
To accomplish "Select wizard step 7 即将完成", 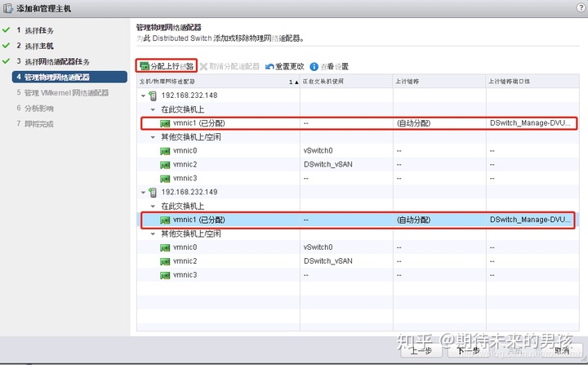I will pyautogui.click(x=35, y=124).
